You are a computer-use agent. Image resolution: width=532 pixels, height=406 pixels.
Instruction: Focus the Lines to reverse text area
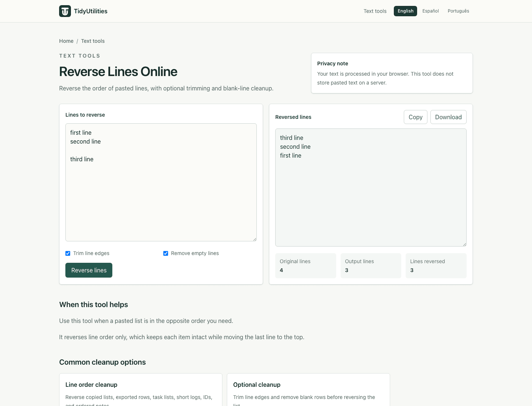[161, 182]
